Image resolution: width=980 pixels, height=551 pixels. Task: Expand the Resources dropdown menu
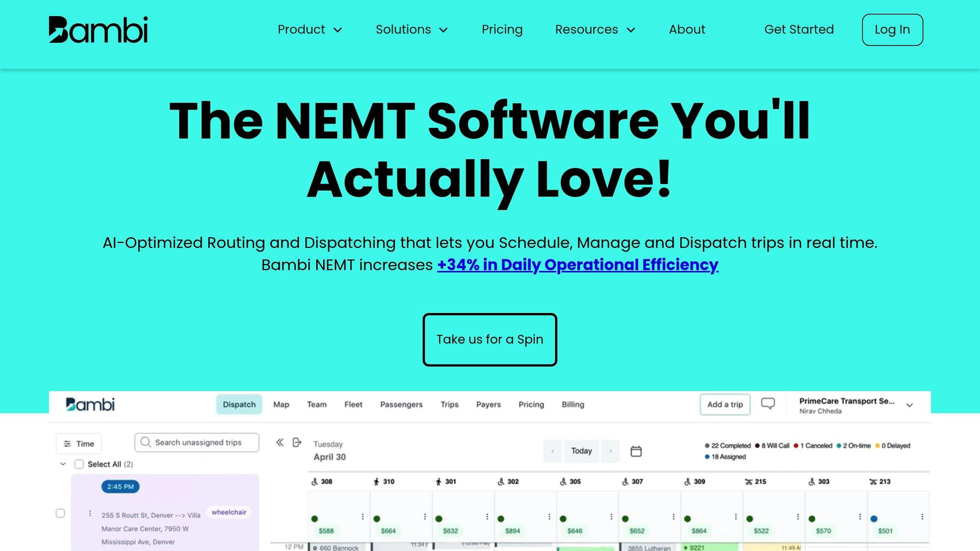[x=595, y=30]
